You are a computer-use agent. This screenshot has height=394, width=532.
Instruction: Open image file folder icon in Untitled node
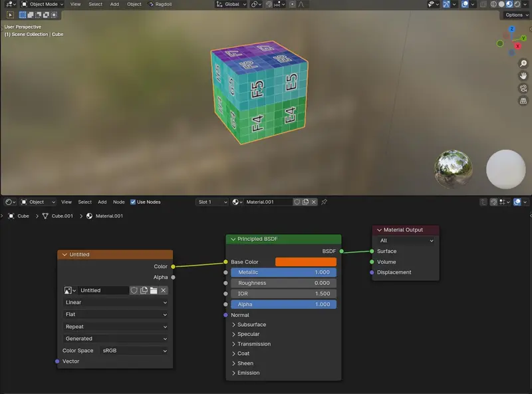point(153,290)
